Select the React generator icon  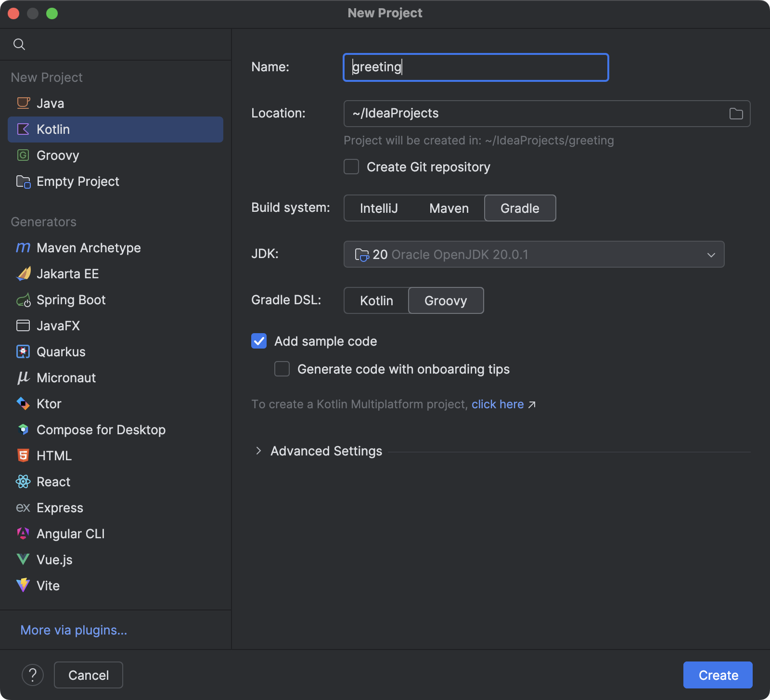(x=23, y=482)
